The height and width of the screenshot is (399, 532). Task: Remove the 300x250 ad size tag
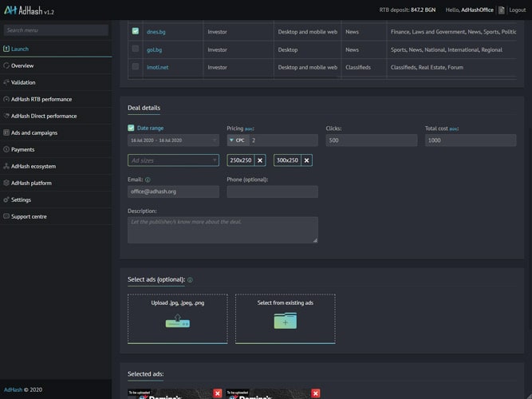tap(307, 160)
